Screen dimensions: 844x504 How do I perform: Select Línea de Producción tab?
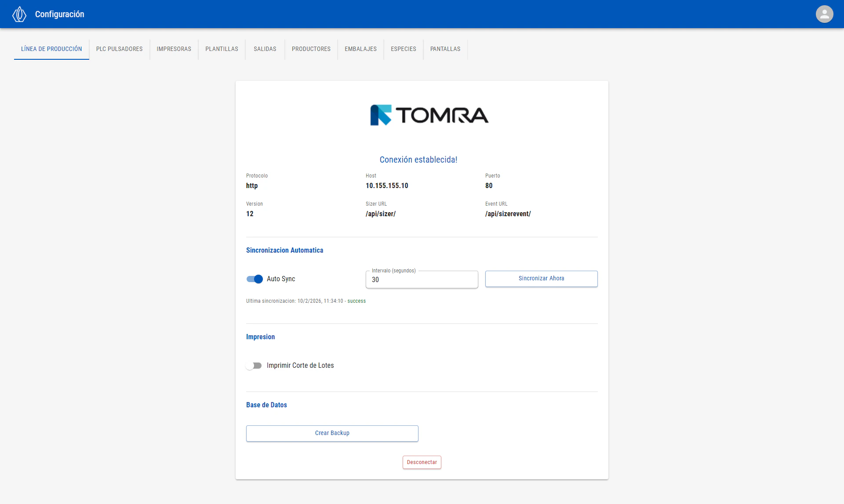coord(51,49)
